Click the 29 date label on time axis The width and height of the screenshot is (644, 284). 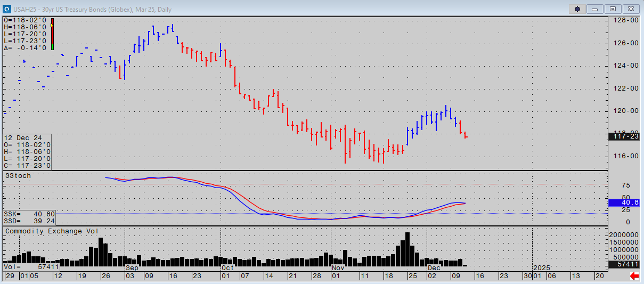click(x=10, y=276)
